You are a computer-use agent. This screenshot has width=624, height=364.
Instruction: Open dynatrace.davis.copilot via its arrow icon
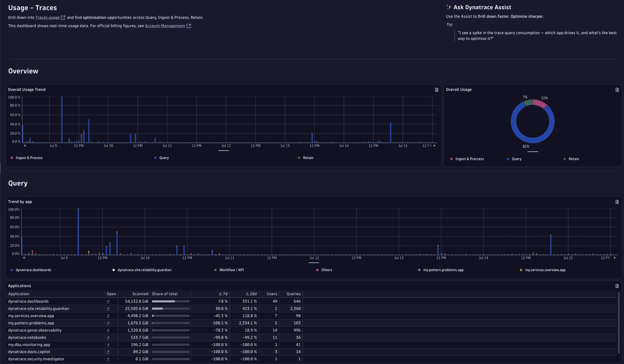click(x=108, y=352)
